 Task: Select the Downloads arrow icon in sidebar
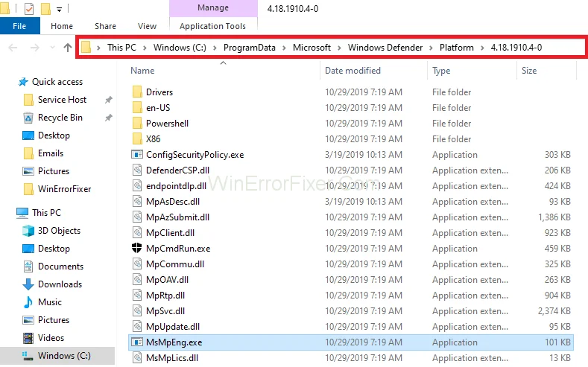[28, 284]
